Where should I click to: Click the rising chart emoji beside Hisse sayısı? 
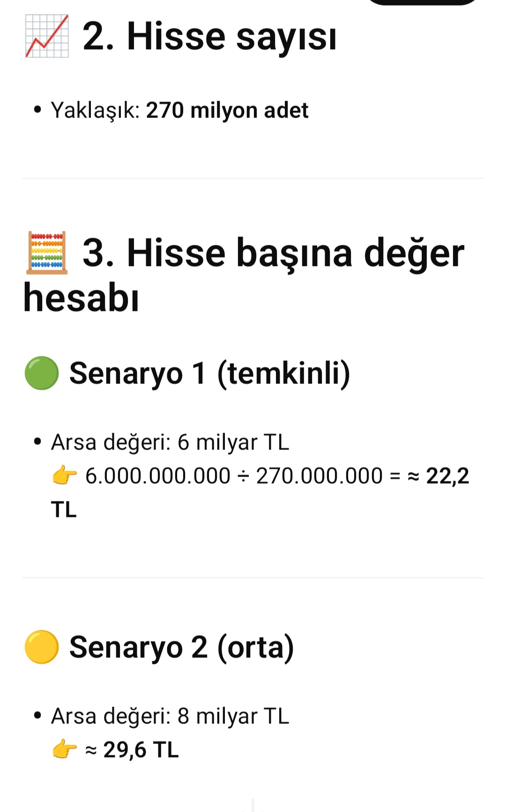47,36
